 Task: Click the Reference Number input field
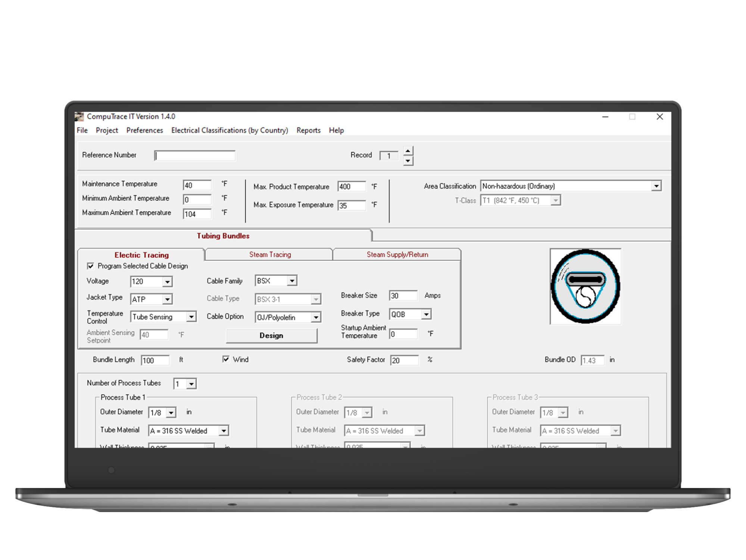[195, 156]
